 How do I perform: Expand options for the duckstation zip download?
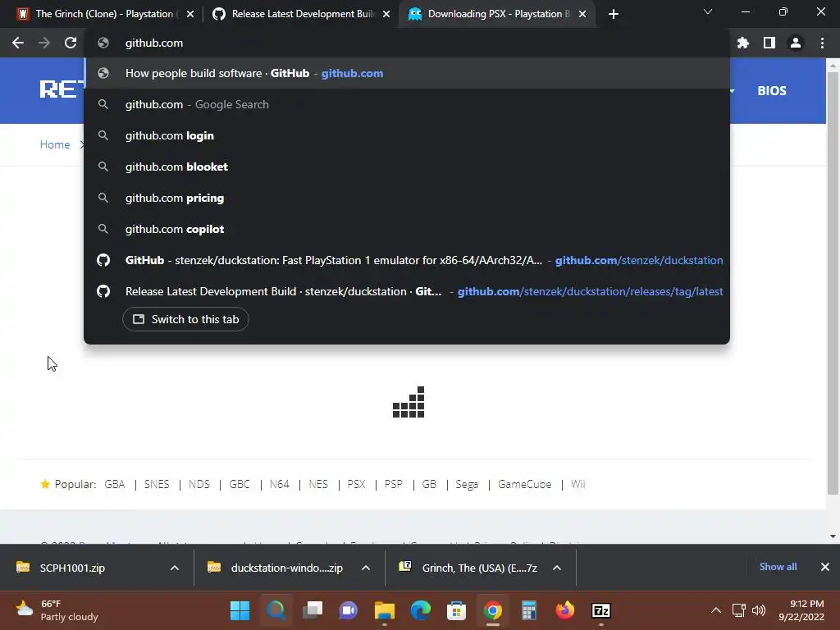pos(366,568)
